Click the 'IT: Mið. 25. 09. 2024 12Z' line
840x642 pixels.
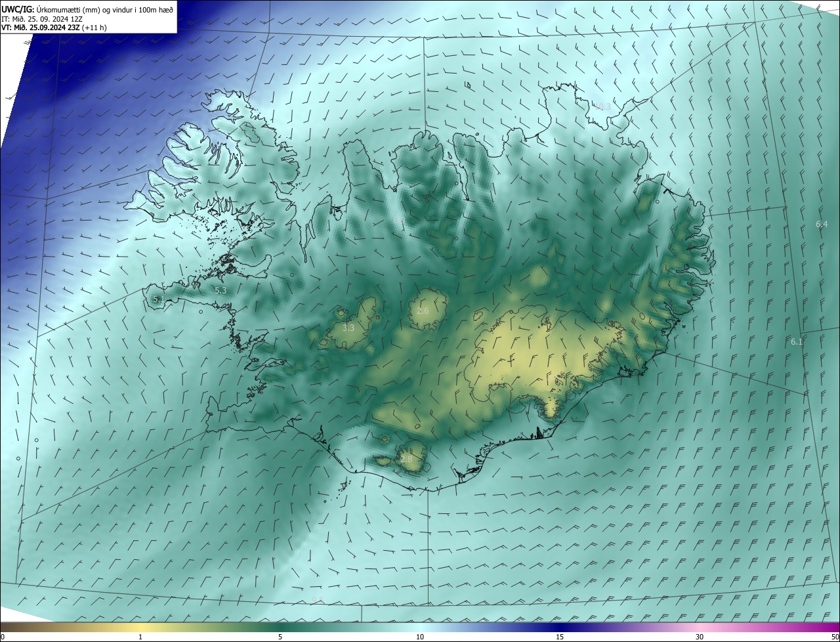42,18
